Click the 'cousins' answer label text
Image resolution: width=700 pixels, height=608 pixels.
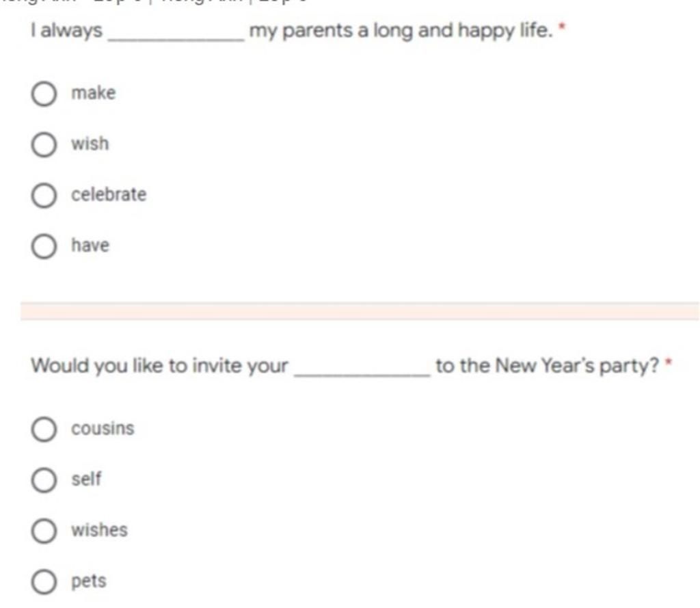(103, 428)
